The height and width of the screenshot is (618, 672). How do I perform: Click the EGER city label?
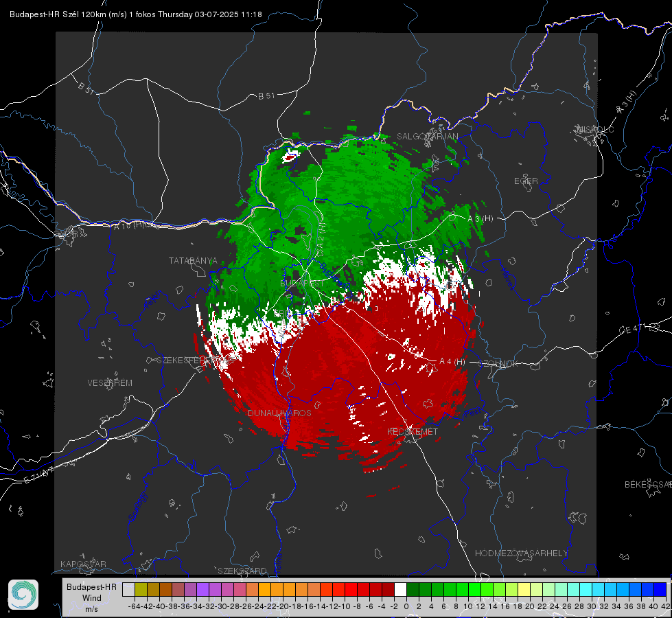[526, 181]
